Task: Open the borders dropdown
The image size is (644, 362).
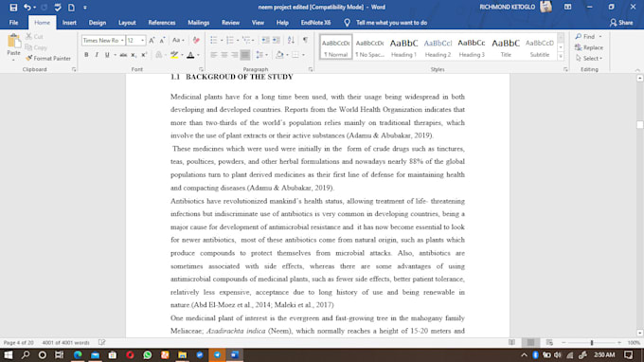Action: click(x=303, y=55)
